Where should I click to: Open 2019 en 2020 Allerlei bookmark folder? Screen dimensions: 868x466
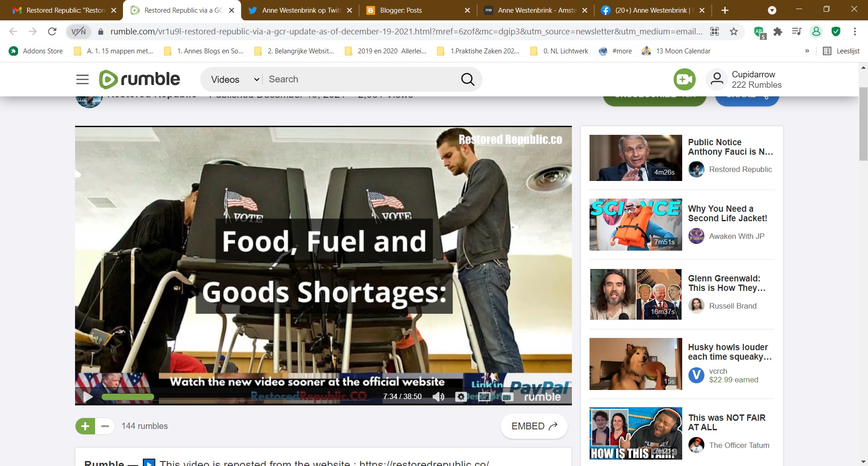pyautogui.click(x=385, y=51)
